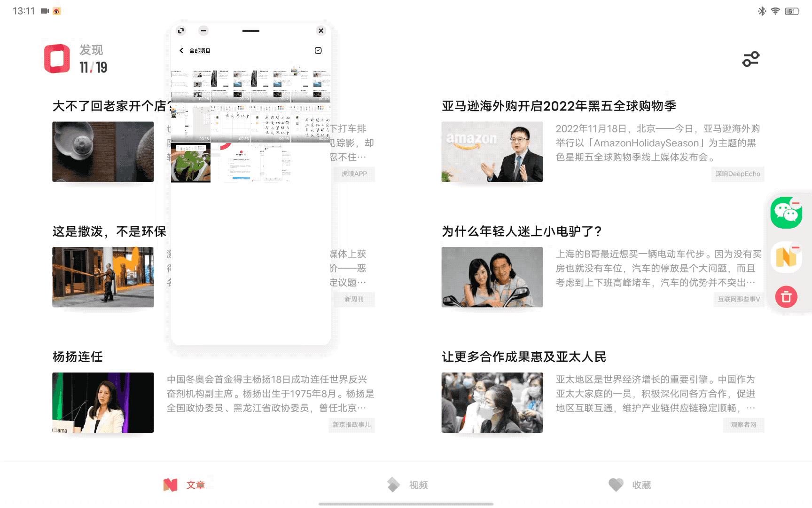Toggle multi-select checkbox in the gallery window
The height and width of the screenshot is (508, 812).
coord(318,50)
